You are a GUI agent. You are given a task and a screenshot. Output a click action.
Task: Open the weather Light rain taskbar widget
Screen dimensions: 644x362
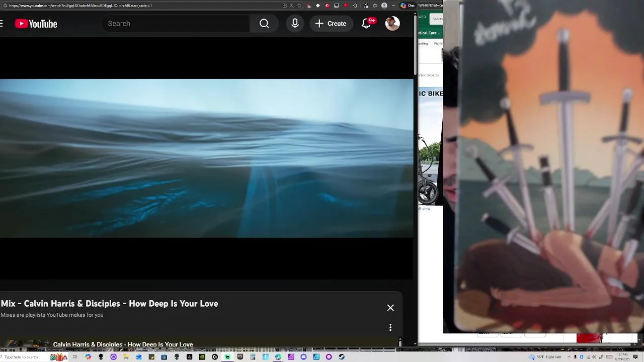pyautogui.click(x=545, y=357)
